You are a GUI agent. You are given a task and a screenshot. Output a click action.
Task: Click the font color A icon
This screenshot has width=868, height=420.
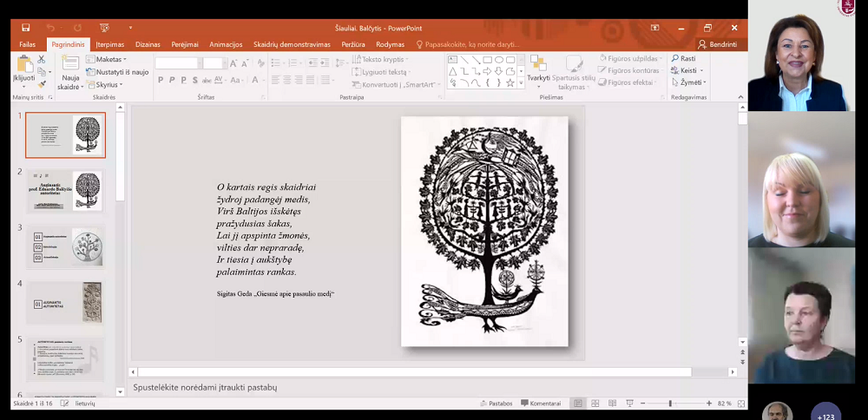257,80
